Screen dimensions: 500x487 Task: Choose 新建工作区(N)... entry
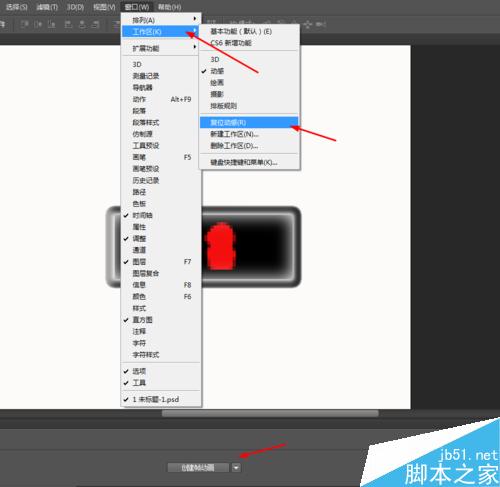pos(249,134)
